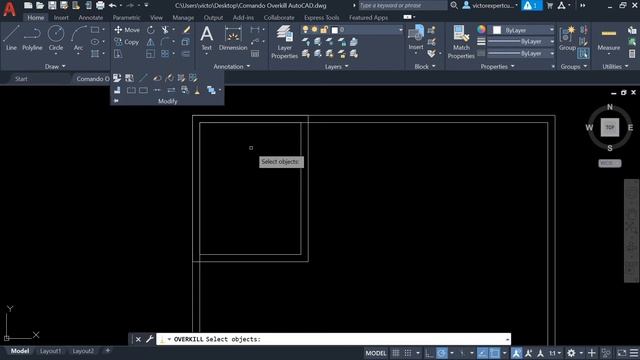Select the Erase pencil icon
Viewport: 640px width, 360px height.
[187, 30]
